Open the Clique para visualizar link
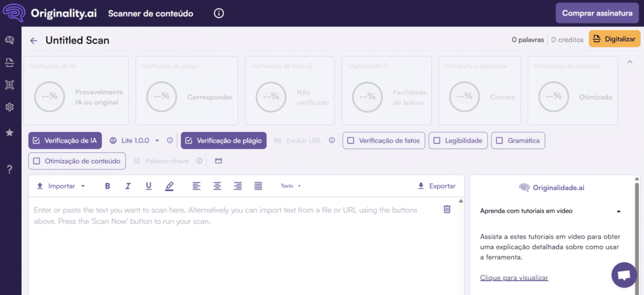The image size is (644, 295). pyautogui.click(x=514, y=277)
